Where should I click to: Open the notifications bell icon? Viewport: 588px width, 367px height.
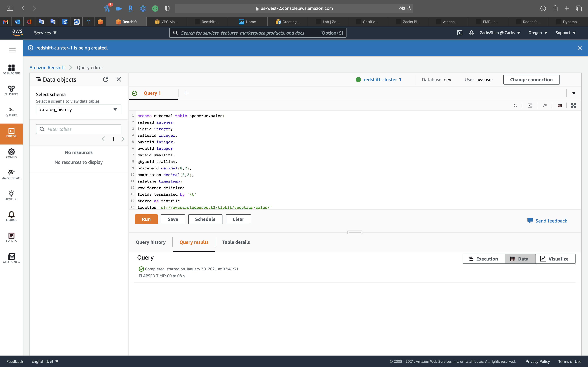[x=471, y=33]
